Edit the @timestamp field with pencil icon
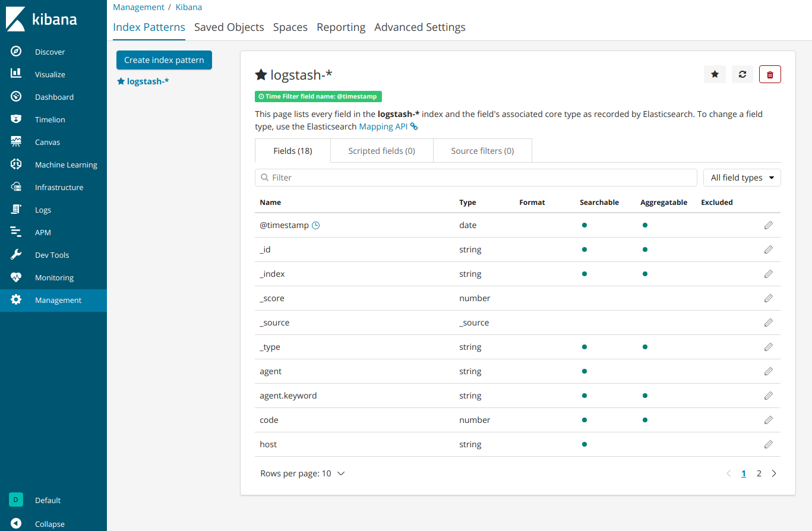The width and height of the screenshot is (812, 531). coord(768,225)
